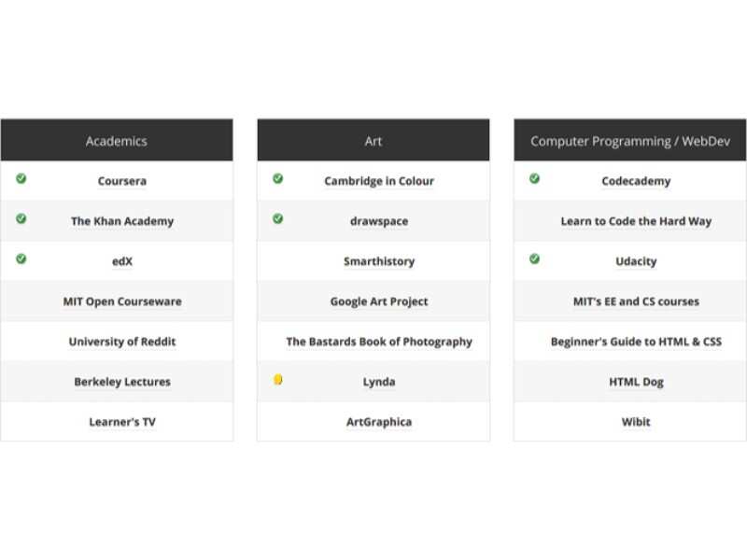Click the green check icon next to drawspace
The width and height of the screenshot is (747, 560).
(277, 218)
